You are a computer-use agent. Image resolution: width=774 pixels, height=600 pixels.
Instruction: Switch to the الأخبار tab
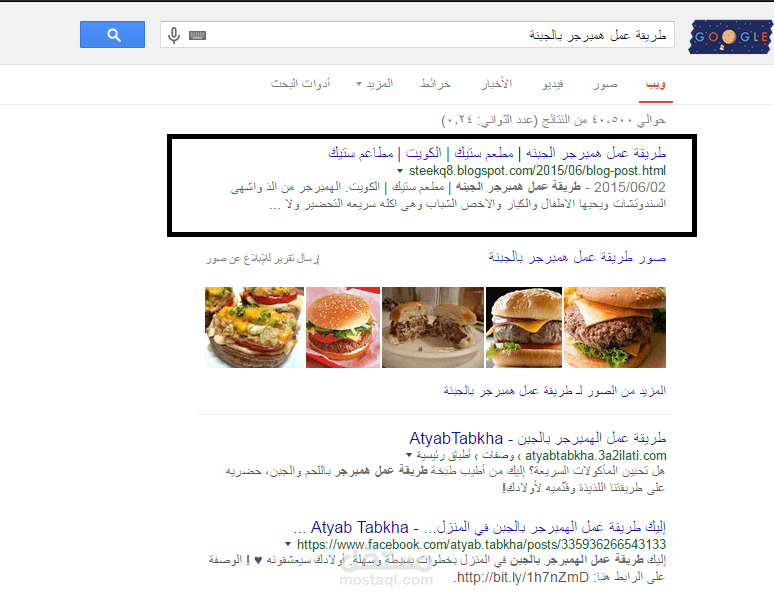point(497,84)
